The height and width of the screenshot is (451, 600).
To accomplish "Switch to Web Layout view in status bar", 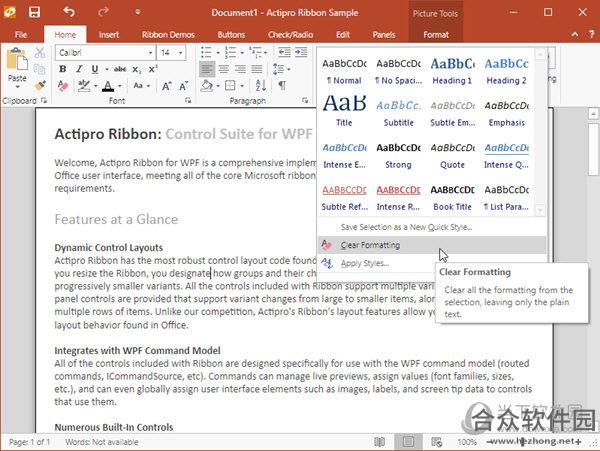I will (x=437, y=442).
